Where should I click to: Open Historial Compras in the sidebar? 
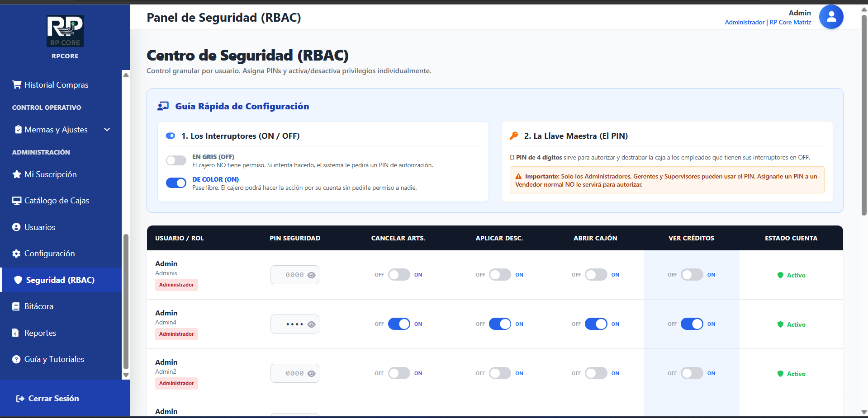pos(61,85)
